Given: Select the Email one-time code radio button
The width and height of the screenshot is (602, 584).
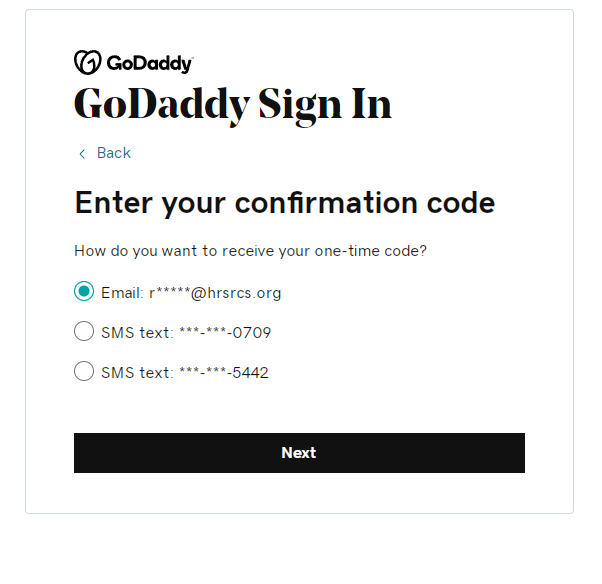Looking at the screenshot, I should 84,292.
